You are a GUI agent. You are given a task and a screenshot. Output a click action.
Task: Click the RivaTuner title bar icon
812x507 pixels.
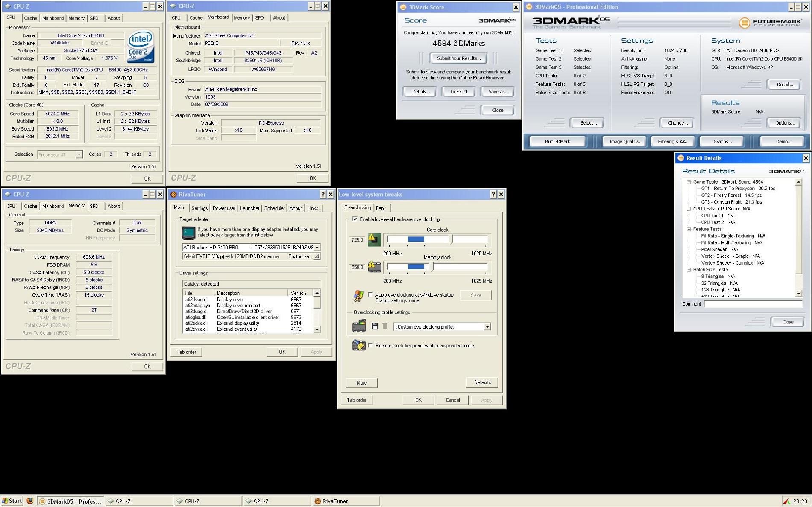pyautogui.click(x=173, y=195)
